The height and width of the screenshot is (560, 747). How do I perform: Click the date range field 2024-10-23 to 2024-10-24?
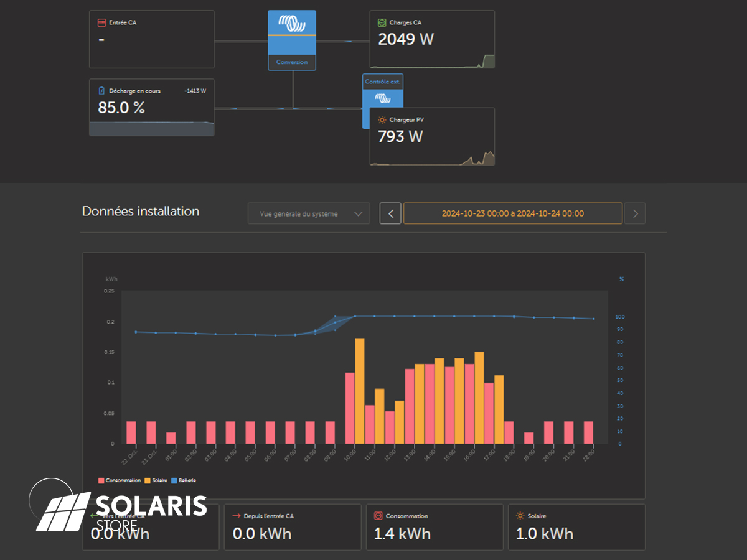coord(513,213)
